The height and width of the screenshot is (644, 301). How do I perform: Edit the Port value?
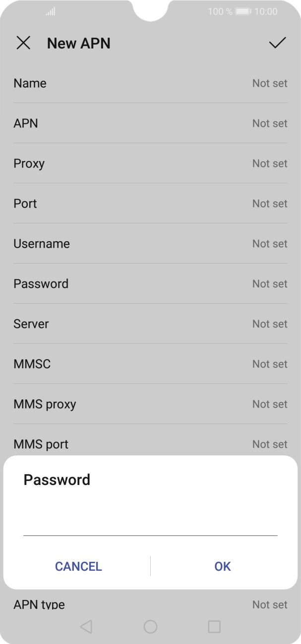pyautogui.click(x=150, y=204)
